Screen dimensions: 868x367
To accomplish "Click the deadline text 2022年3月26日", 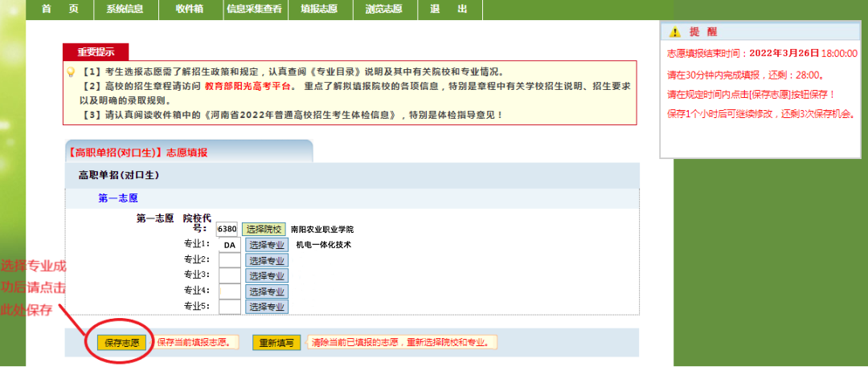I will click(x=784, y=54).
